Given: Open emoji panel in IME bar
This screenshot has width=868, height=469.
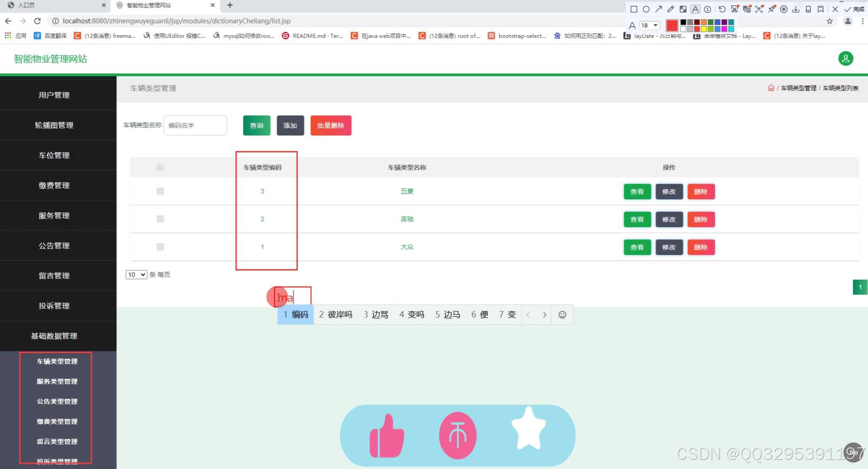Looking at the screenshot, I should (x=562, y=315).
